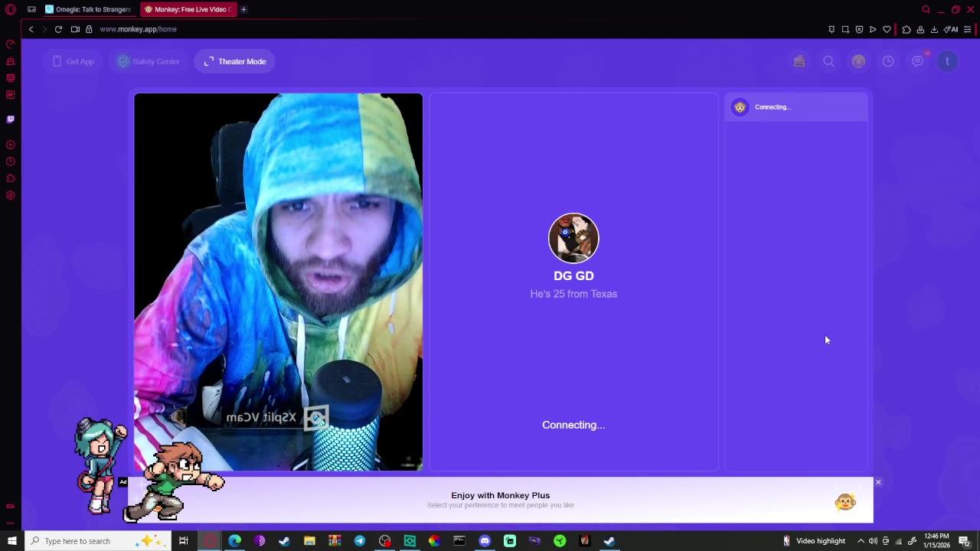Click the DG GD name text
Image resolution: width=980 pixels, height=551 pixels.
click(x=573, y=275)
